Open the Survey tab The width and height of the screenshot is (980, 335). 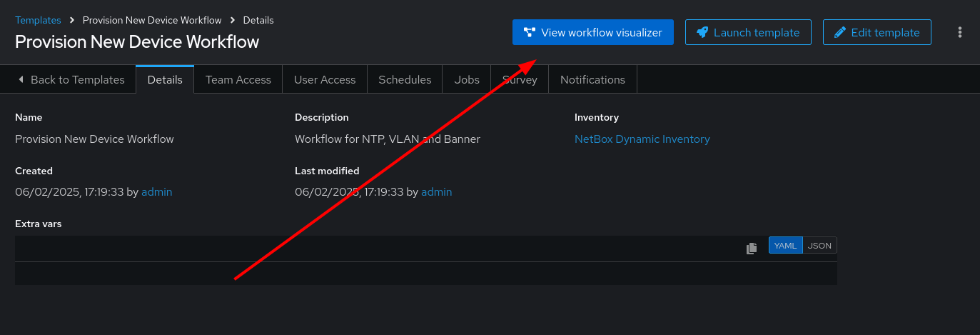coord(520,79)
